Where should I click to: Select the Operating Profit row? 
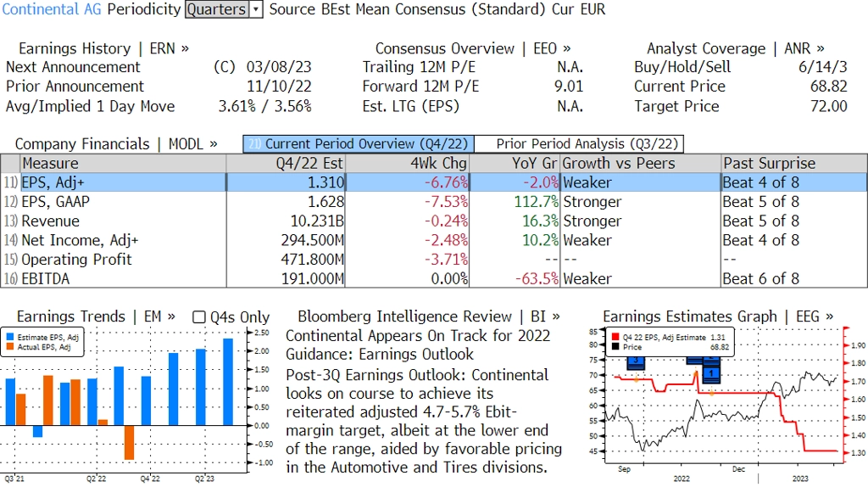[x=434, y=260]
